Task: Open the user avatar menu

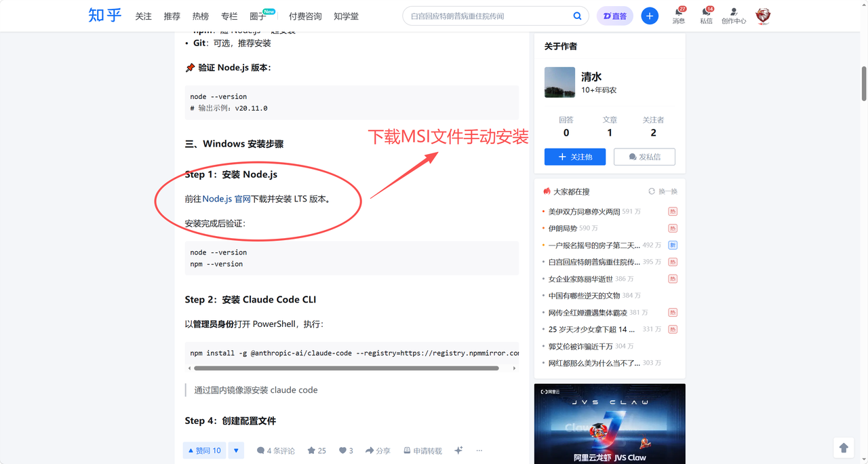Action: [763, 16]
